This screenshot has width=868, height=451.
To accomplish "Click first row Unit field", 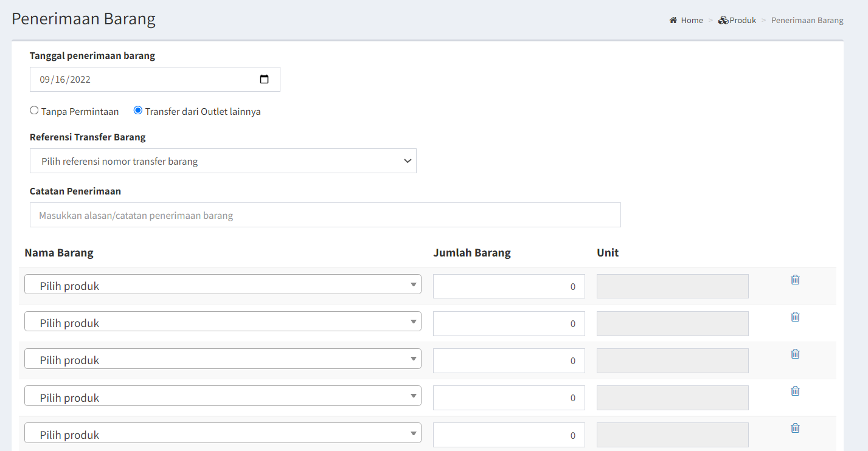I will click(673, 286).
